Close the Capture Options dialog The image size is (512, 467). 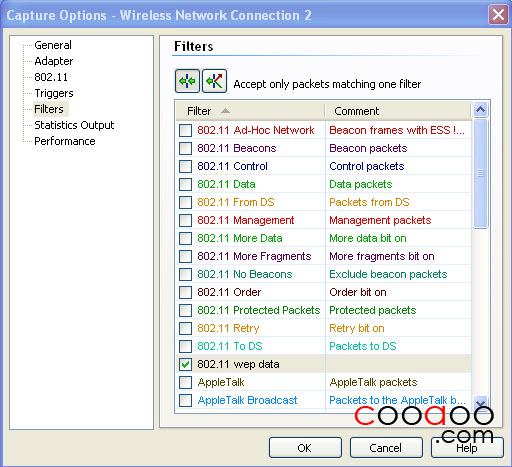pos(498,15)
